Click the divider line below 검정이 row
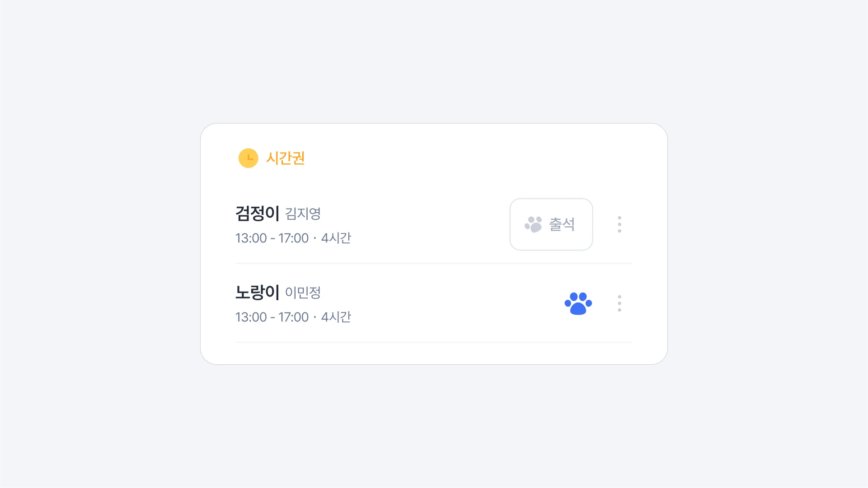The width and height of the screenshot is (868, 488). tap(434, 263)
